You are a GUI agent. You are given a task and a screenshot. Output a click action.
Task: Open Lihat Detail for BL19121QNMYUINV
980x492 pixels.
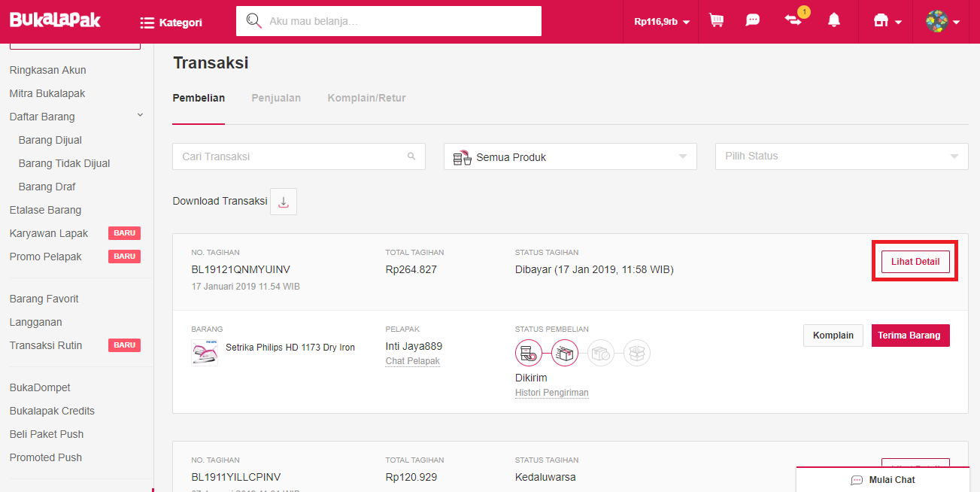[915, 262]
